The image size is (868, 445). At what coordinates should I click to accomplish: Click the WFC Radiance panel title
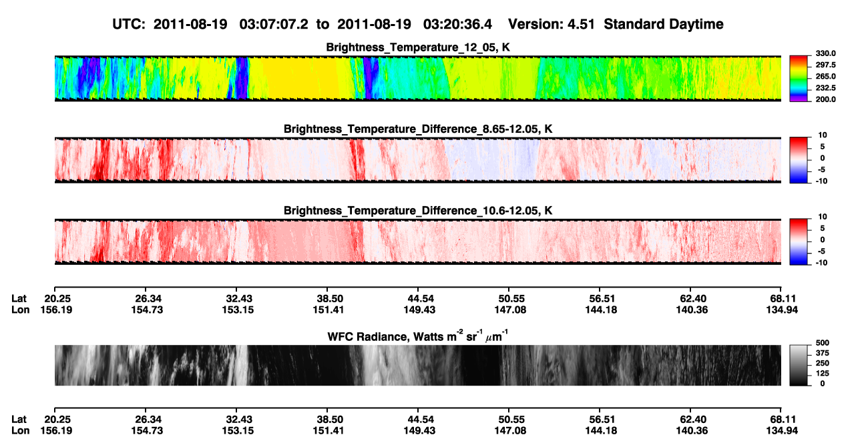click(x=418, y=337)
